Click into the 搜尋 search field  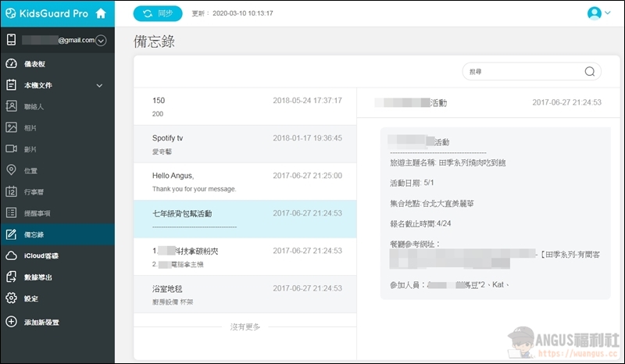(522, 71)
